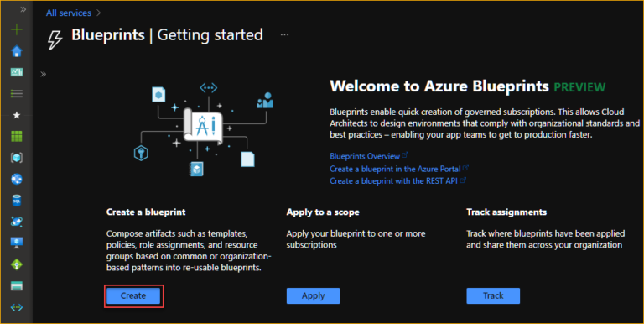Expand the Blueprints resource menu chevron

click(x=43, y=75)
